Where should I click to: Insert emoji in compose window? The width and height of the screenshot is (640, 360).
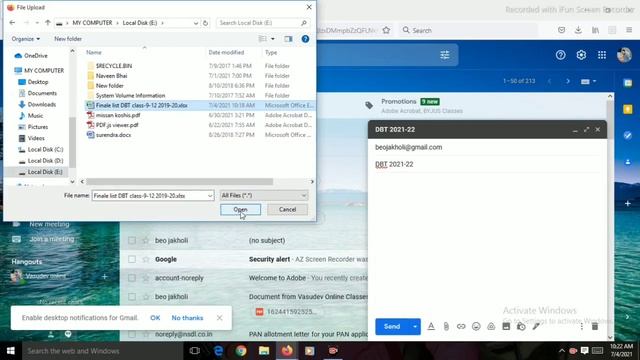476,326
